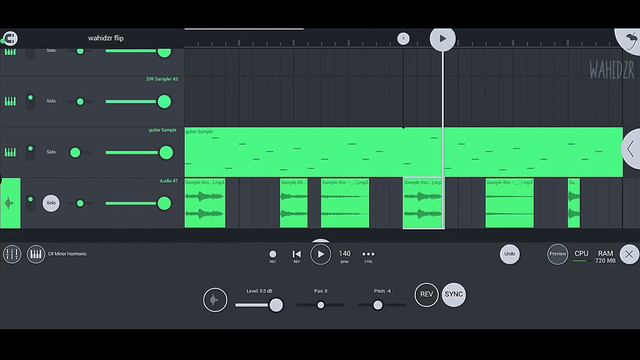Toggle the SYNC tempo sync button

(453, 295)
